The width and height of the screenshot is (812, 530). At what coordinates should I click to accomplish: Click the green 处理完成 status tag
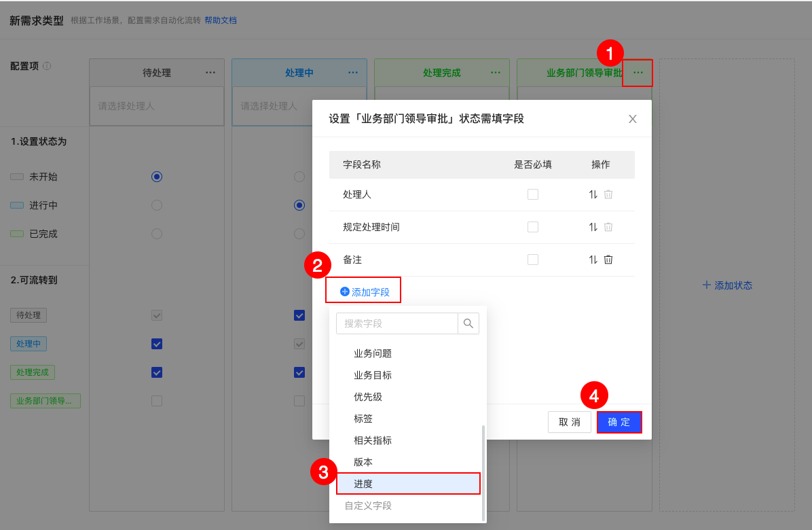(x=33, y=372)
